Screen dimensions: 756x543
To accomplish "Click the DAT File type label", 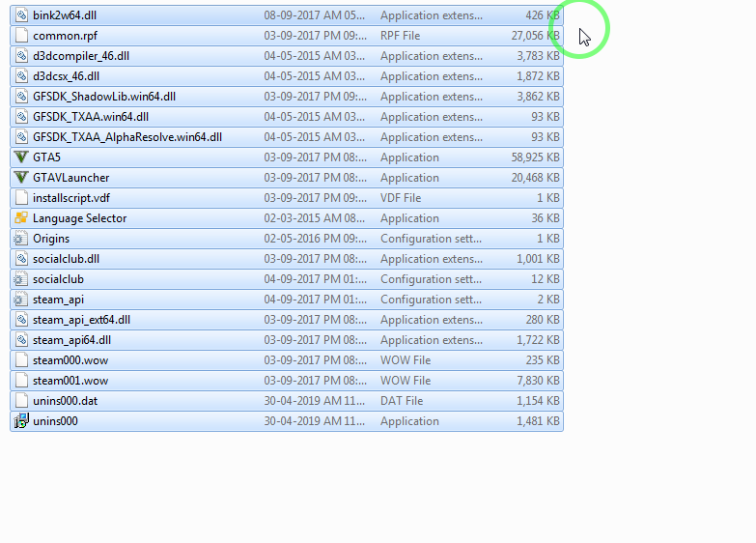I will (402, 401).
